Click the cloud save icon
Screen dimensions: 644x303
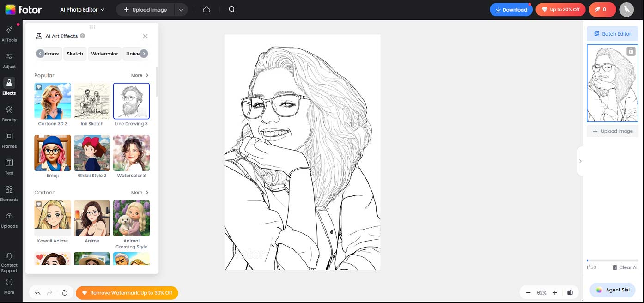click(207, 10)
